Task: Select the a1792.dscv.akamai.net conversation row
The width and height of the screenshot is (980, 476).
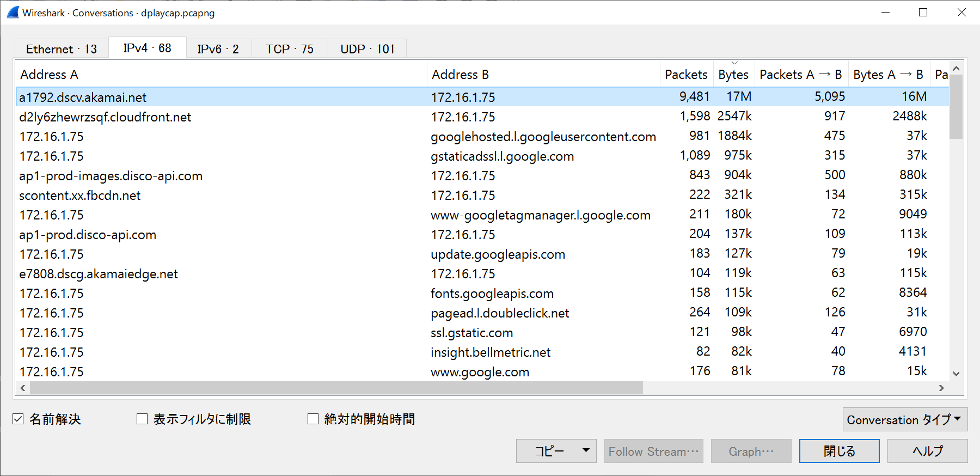Action: pos(482,97)
